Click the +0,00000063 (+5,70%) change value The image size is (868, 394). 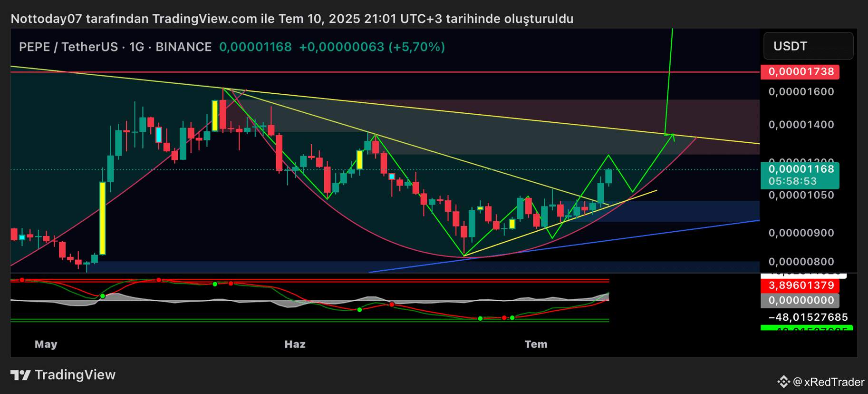[x=372, y=47]
